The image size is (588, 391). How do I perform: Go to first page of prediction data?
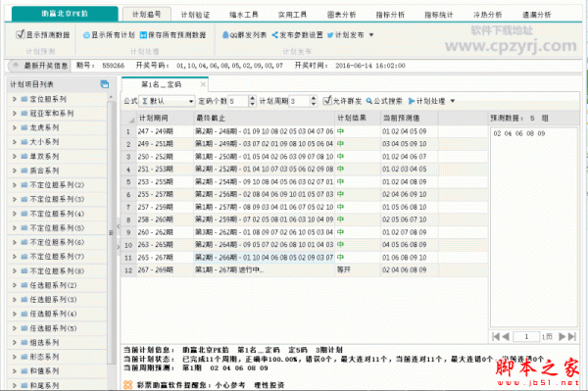(x=496, y=337)
